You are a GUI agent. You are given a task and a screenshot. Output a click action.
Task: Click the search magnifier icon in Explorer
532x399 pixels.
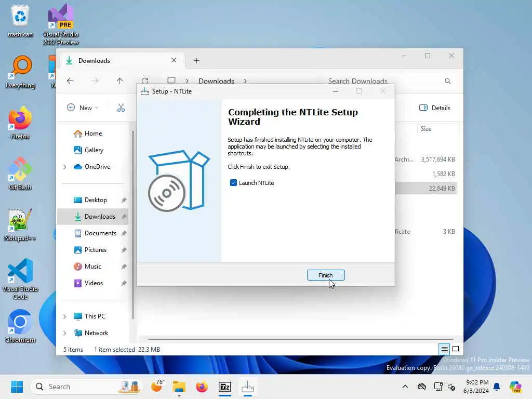tap(448, 81)
